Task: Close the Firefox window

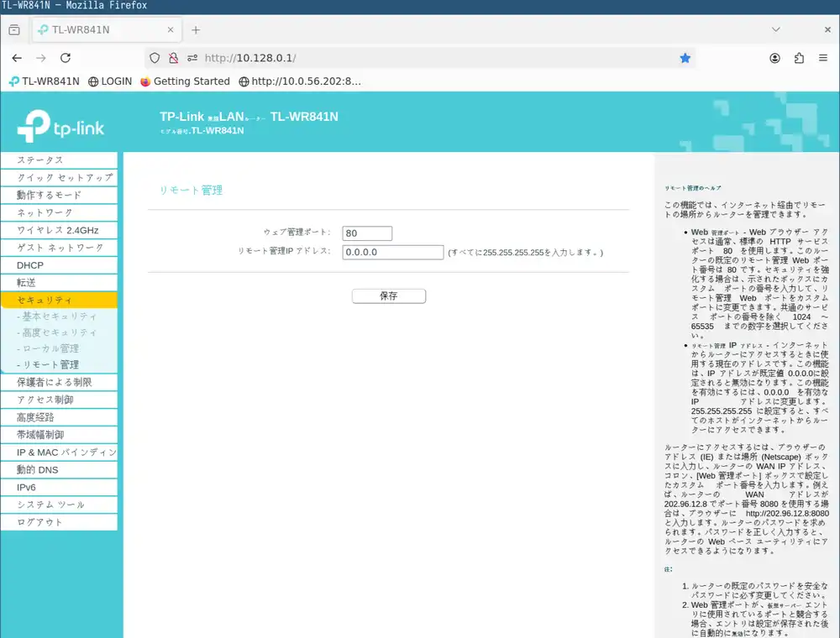Action: click(x=827, y=29)
